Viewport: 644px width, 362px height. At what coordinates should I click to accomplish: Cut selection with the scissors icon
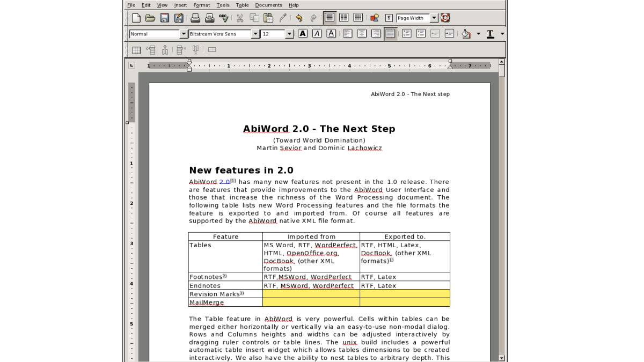click(x=240, y=18)
